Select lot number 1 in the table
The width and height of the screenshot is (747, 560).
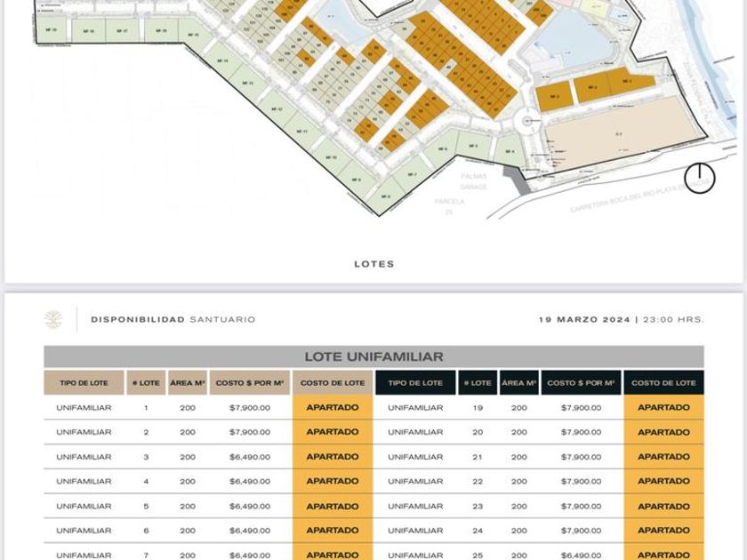coord(146,408)
